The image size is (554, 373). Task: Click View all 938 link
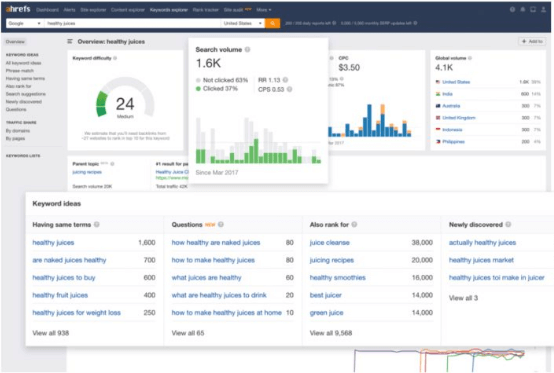click(x=51, y=333)
